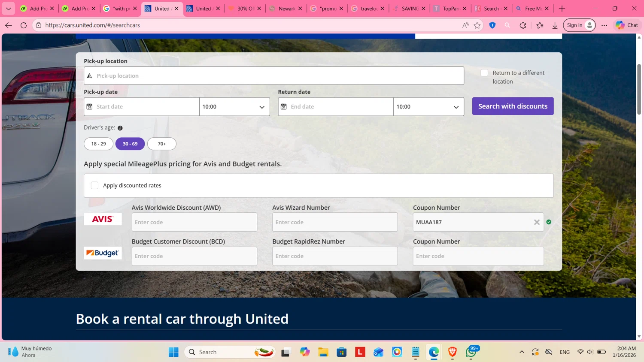
Task: Enable Apply discounted rates checkbox
Action: click(x=94, y=185)
